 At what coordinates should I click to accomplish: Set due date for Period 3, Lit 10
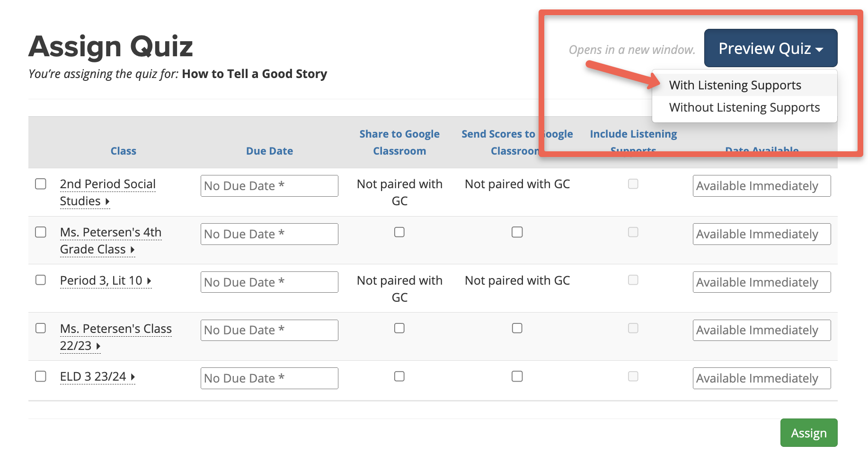pos(269,282)
